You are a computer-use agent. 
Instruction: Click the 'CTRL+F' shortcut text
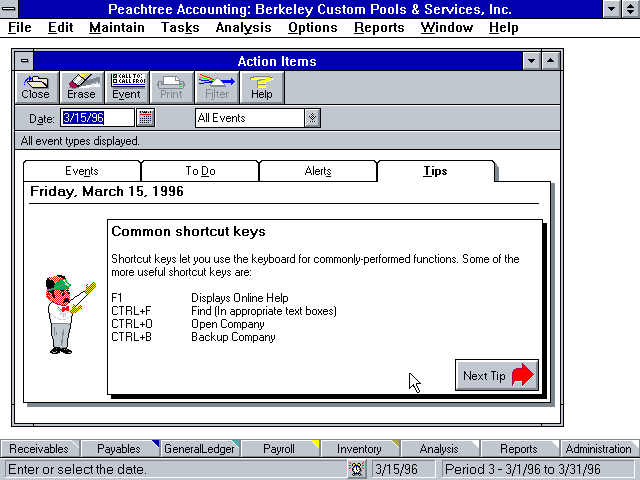(x=131, y=311)
